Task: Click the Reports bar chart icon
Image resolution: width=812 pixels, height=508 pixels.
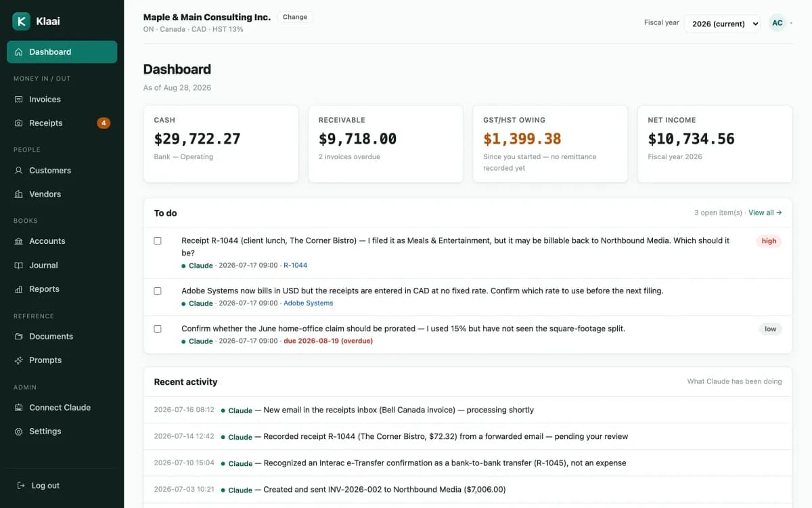Action: tap(19, 289)
